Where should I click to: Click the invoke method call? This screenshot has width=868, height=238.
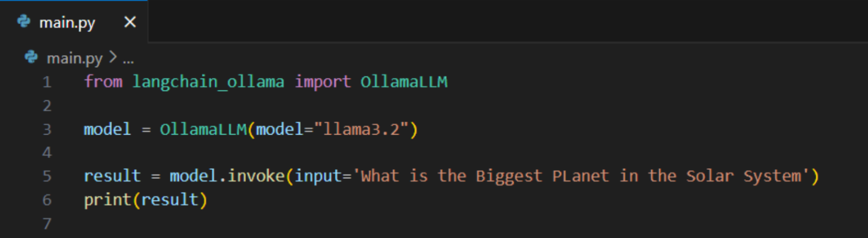coord(256,176)
